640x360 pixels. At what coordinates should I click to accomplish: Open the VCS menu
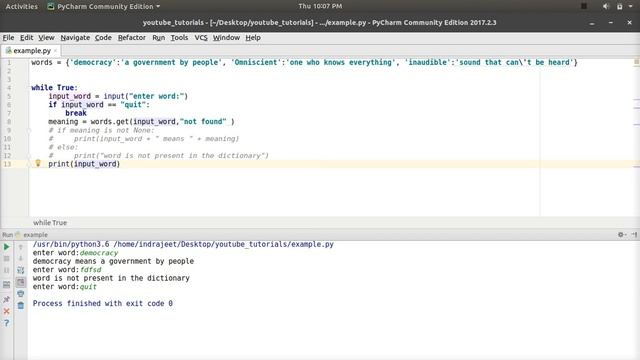[x=201, y=38]
